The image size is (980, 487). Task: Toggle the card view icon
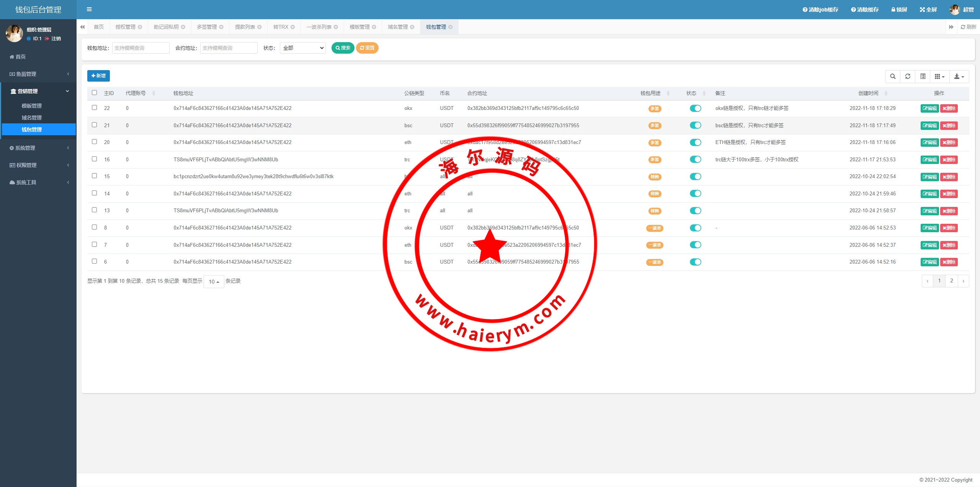tap(923, 76)
